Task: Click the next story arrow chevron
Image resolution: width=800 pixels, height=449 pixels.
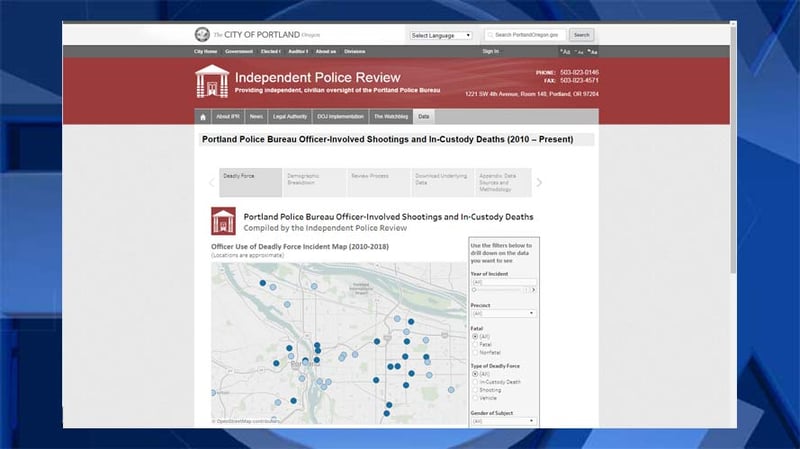Action: (x=539, y=183)
